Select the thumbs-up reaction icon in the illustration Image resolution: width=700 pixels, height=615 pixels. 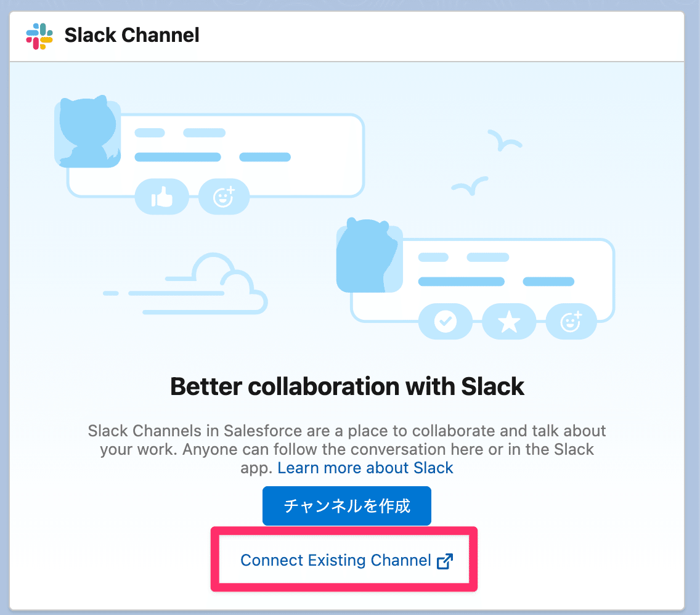pyautogui.click(x=161, y=197)
